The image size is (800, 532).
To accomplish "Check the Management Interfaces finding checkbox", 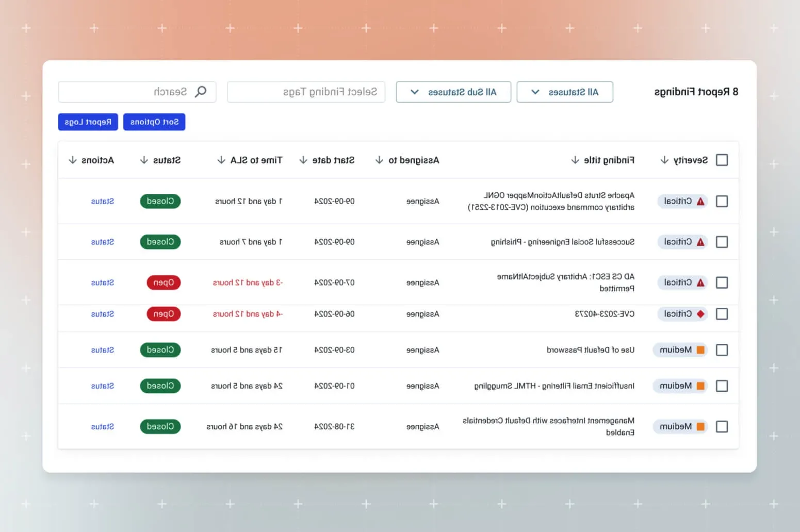I will (722, 427).
